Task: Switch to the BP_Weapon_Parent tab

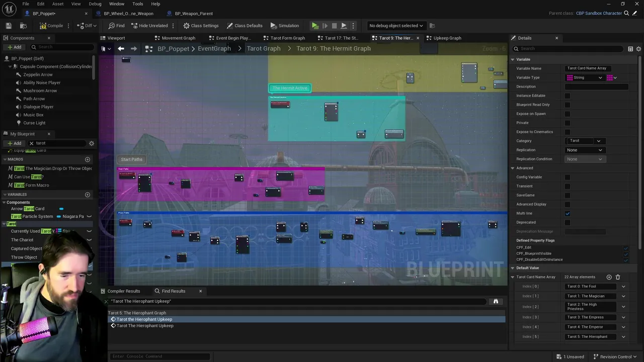Action: point(194,14)
